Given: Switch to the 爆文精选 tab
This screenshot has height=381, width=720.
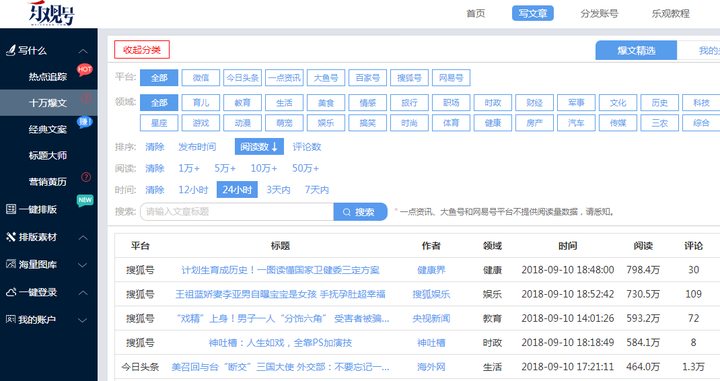Looking at the screenshot, I should coord(636,50).
